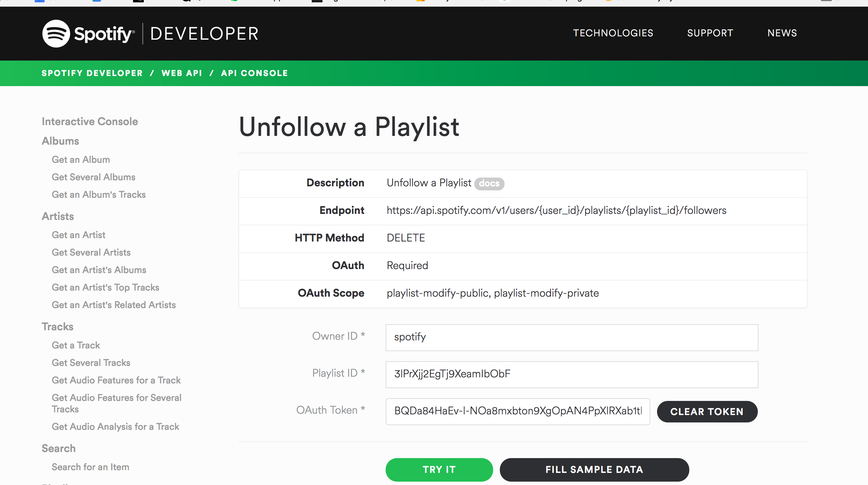The width and height of the screenshot is (868, 485).
Task: Click the Get an Album sidebar link
Action: (x=81, y=159)
